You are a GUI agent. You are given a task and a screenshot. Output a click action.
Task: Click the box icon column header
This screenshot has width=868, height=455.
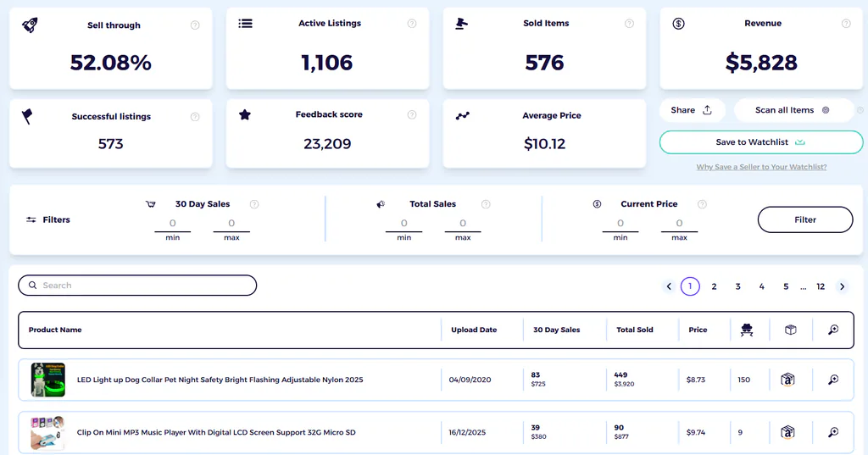click(791, 330)
